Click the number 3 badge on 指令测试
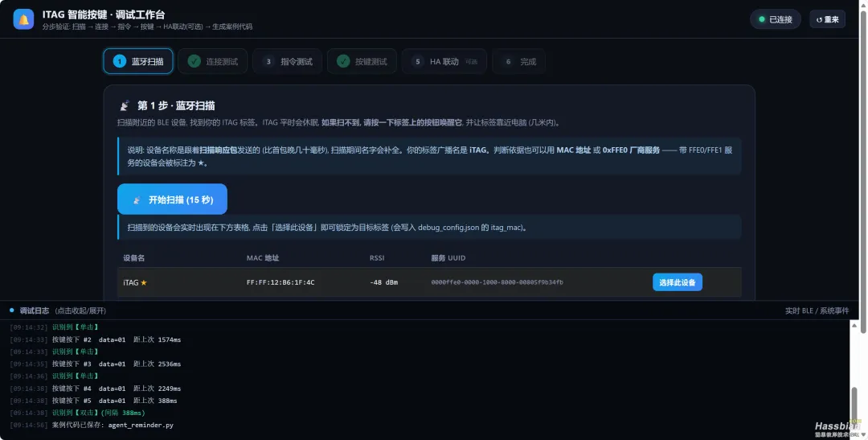 [x=268, y=61]
